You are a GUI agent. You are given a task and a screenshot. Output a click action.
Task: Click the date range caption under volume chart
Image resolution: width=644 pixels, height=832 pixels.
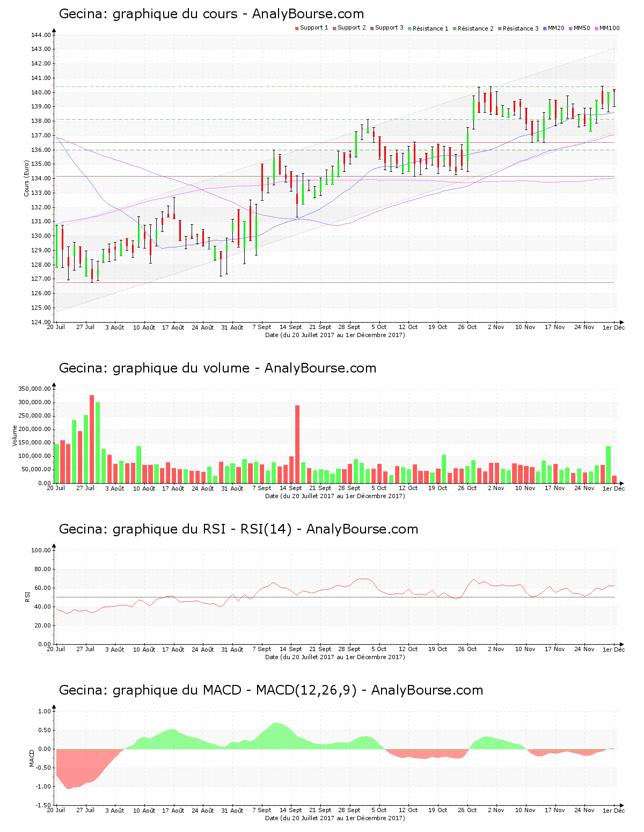(335, 496)
